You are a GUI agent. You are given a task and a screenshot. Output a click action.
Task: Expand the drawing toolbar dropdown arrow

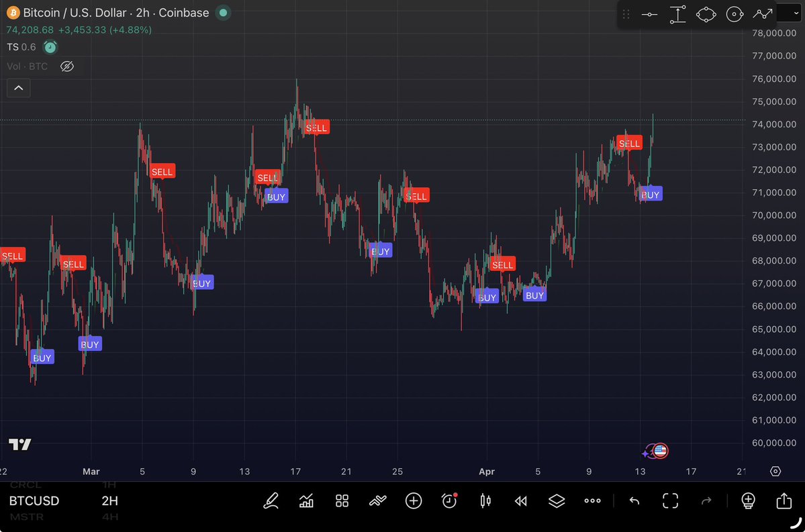(796, 14)
